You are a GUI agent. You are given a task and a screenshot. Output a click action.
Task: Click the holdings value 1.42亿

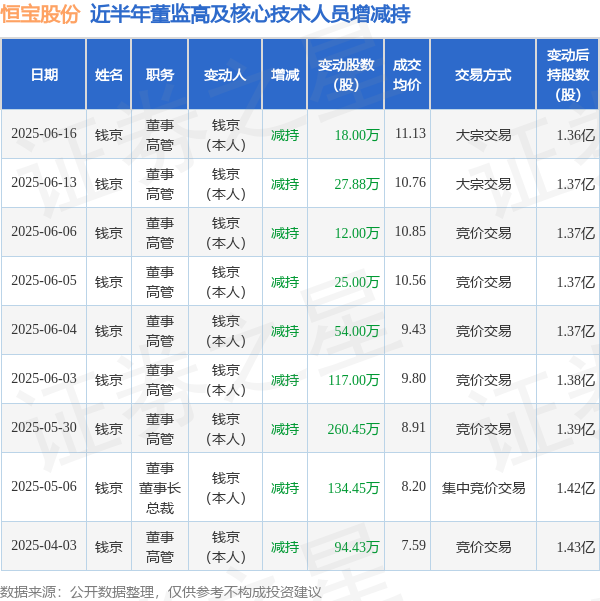click(576, 488)
